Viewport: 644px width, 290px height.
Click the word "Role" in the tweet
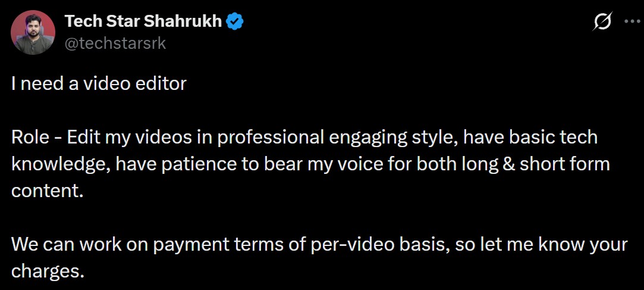coord(30,138)
